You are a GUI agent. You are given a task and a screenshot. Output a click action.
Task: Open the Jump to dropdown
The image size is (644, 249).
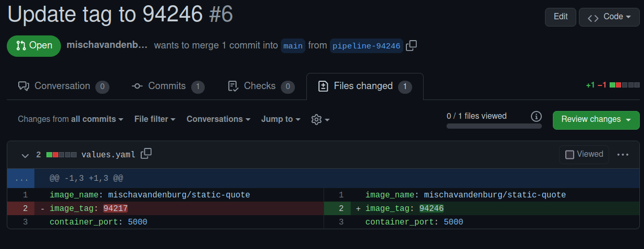(281, 119)
